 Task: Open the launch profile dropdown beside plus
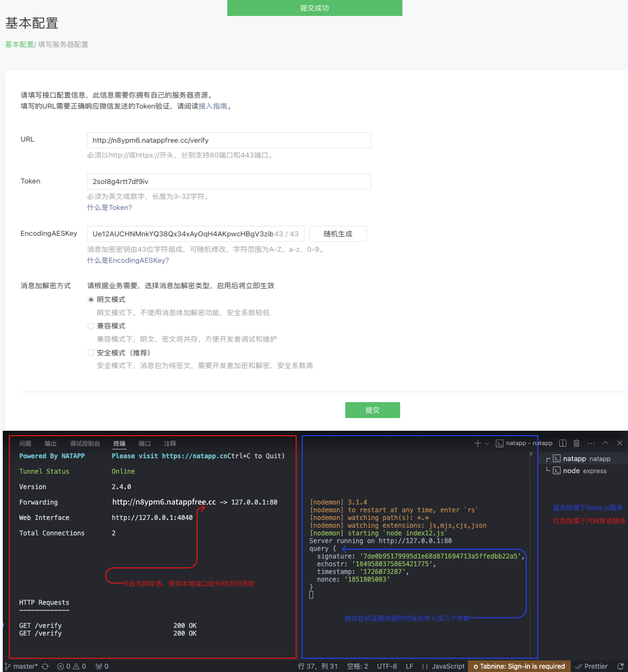487,443
